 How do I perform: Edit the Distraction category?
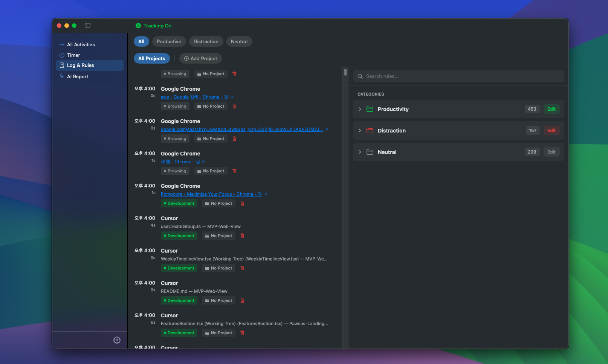[551, 130]
